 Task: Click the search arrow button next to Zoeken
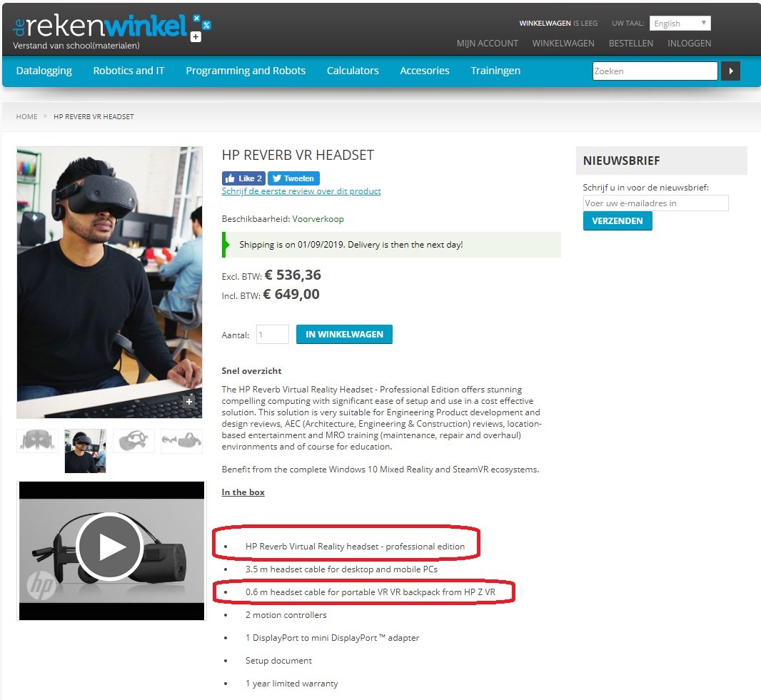tap(730, 71)
